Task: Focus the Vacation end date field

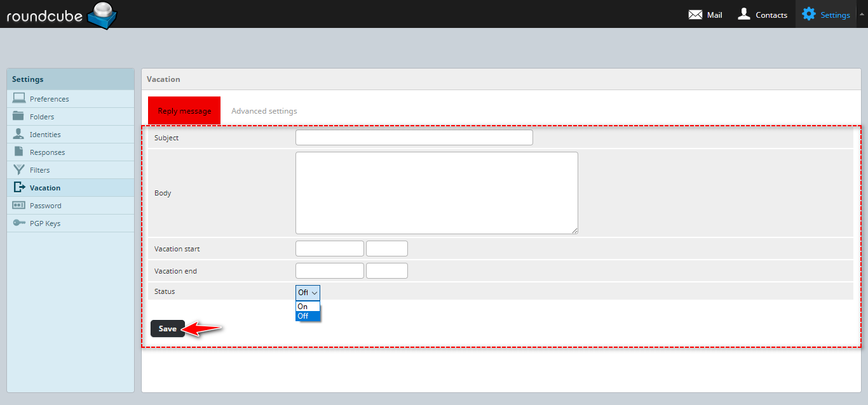Action: (x=330, y=270)
